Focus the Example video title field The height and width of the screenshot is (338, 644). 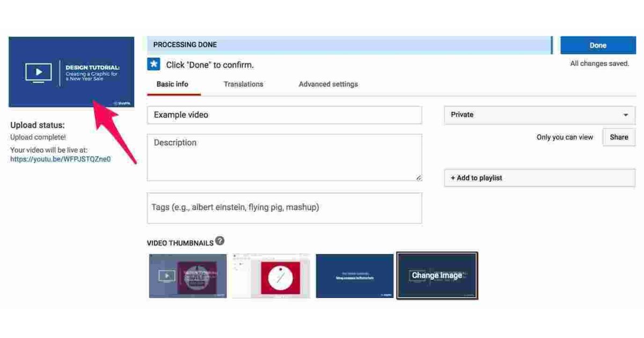(284, 115)
